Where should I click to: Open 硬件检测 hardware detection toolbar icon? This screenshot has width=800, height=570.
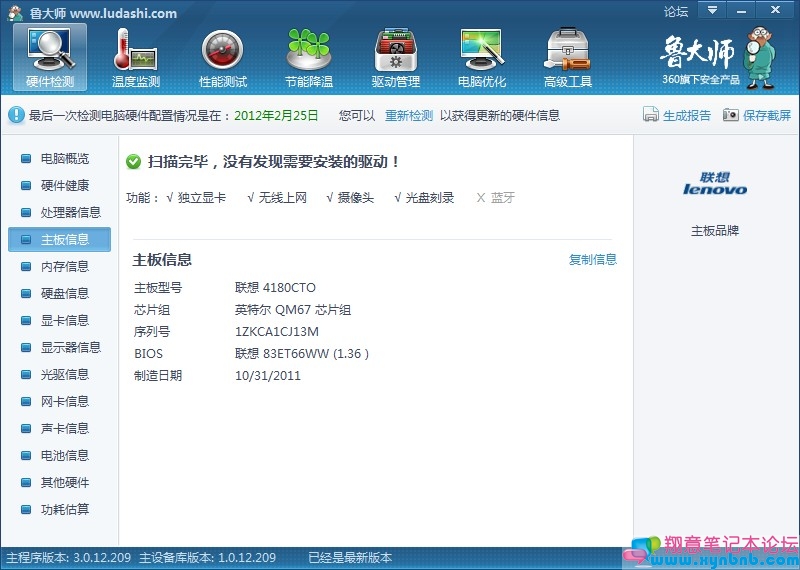point(50,57)
